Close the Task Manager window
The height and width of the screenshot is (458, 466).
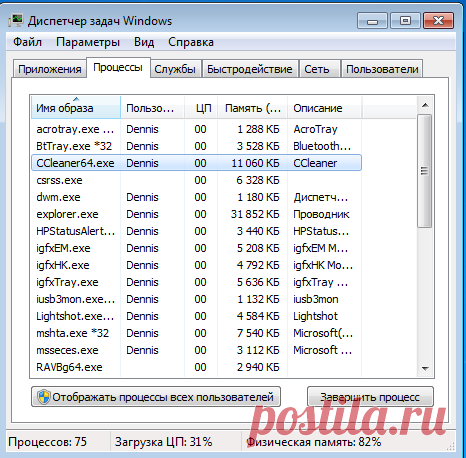tap(438, 21)
